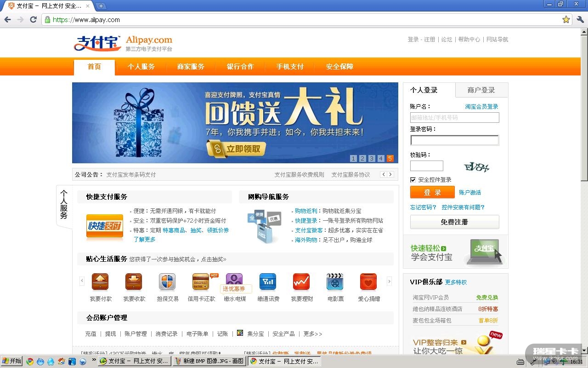Click the taskbar clock showing 16:31
Screen dimensions: 588x368
click(577, 362)
